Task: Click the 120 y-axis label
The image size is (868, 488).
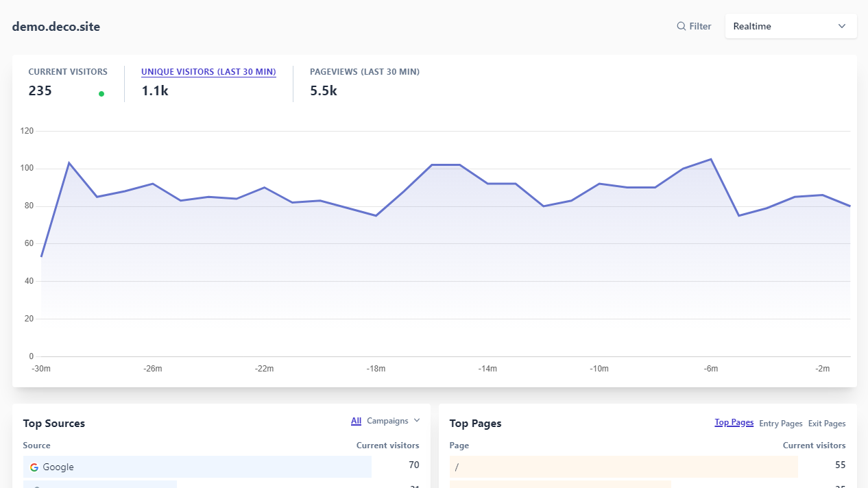Action: pos(27,131)
